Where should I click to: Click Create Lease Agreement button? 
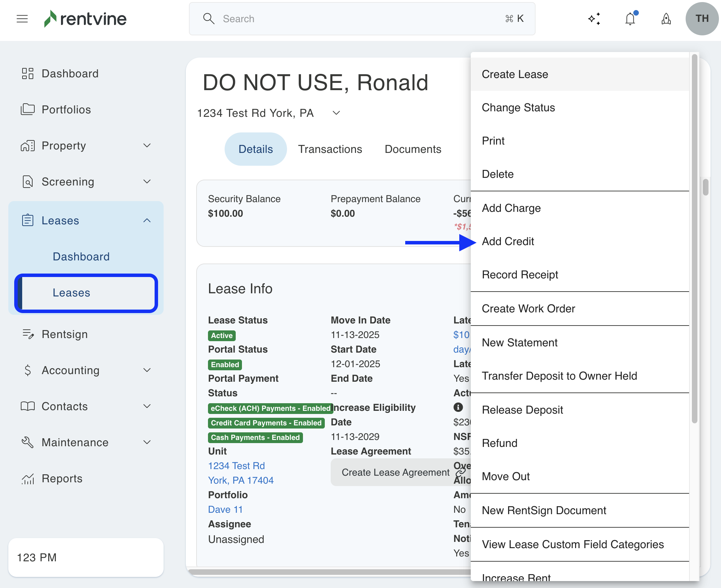(x=395, y=472)
